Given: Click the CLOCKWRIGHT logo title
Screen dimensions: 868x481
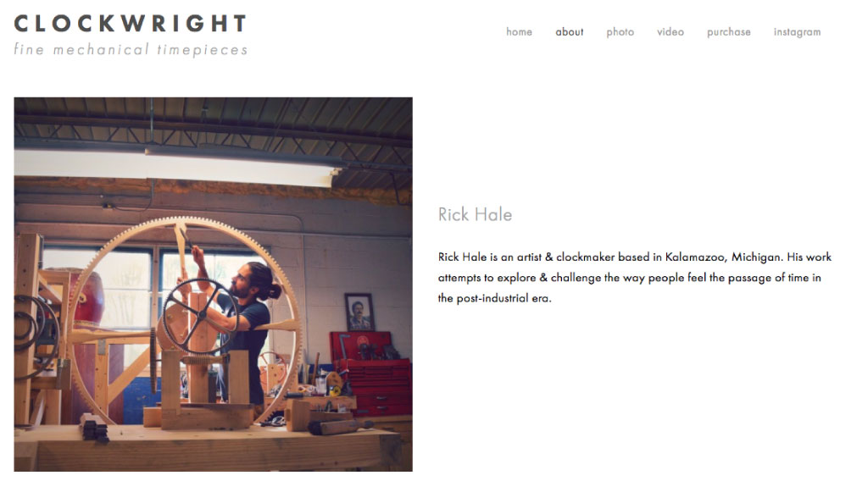Looking at the screenshot, I should coord(130,23).
